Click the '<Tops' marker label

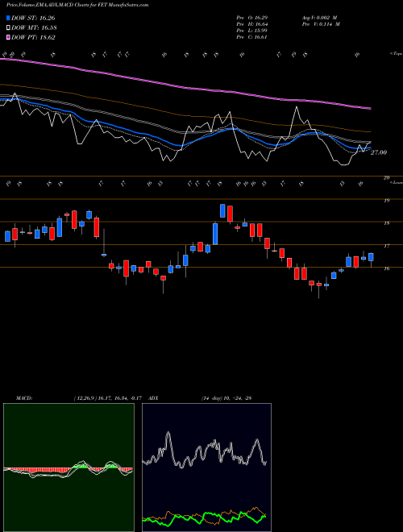coord(397,54)
